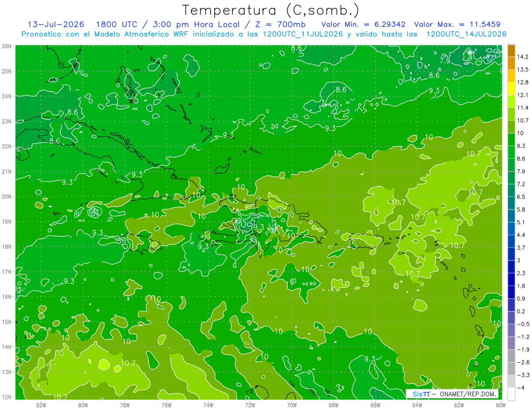This screenshot has width=532, height=411.
Task: Click the "76W" longitude axis label
Action: 166,405
